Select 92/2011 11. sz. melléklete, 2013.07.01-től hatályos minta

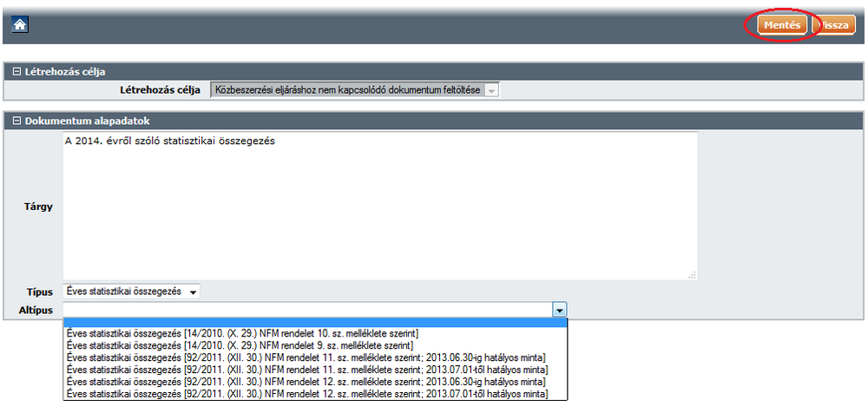point(306,370)
